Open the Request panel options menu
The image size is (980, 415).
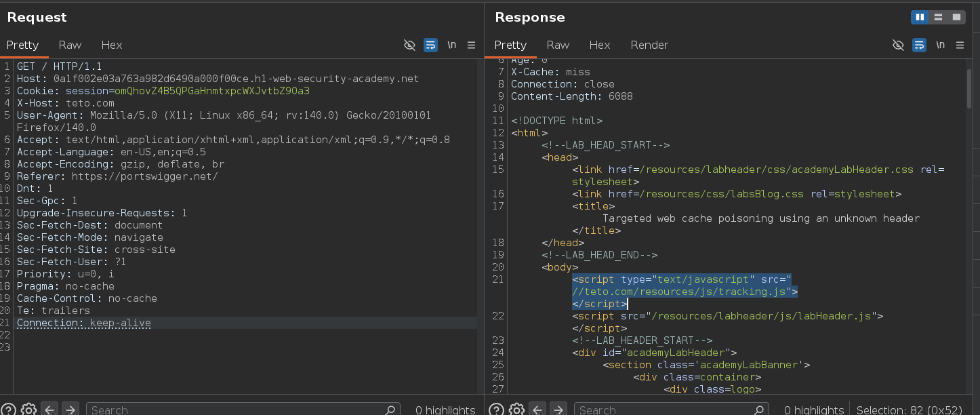click(x=471, y=45)
